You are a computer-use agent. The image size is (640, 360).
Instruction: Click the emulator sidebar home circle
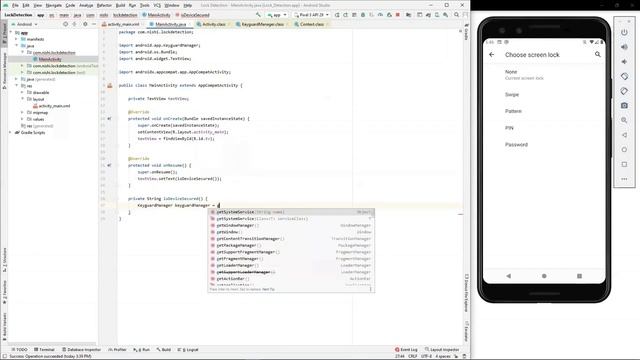[x=624, y=150]
